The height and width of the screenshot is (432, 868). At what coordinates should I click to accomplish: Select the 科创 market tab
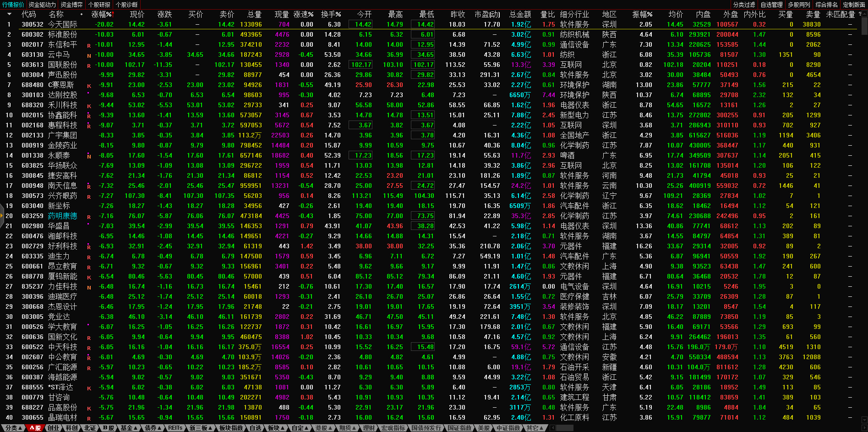71,428
